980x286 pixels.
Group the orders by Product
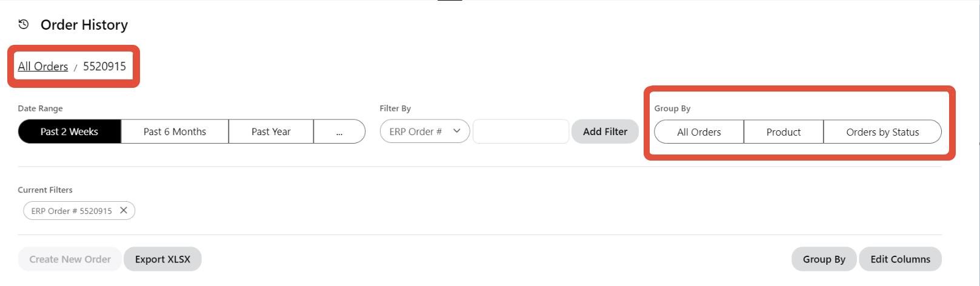[x=783, y=132]
